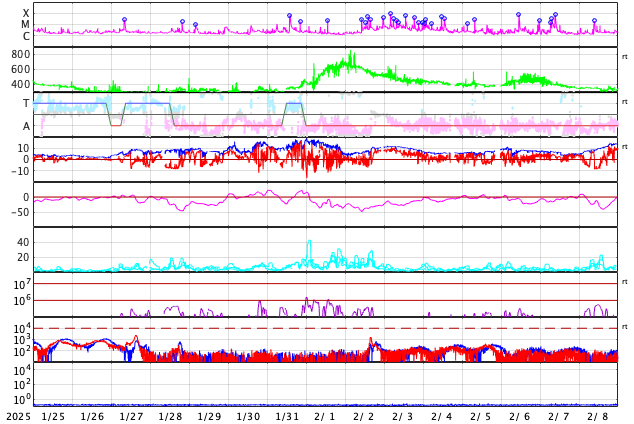Click the 1/30 date label
Viewport: 634px width, 424px height.
pyautogui.click(x=248, y=417)
